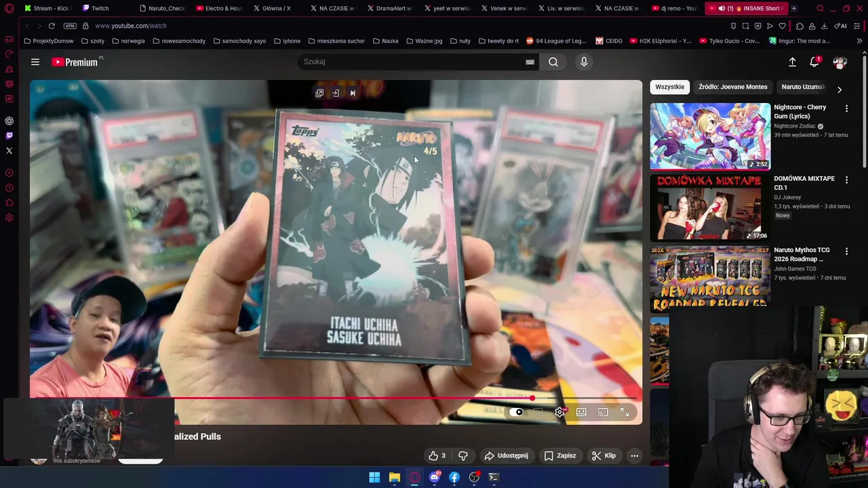Open player video settings gear
Viewport: 868px width, 488px height.
(559, 412)
